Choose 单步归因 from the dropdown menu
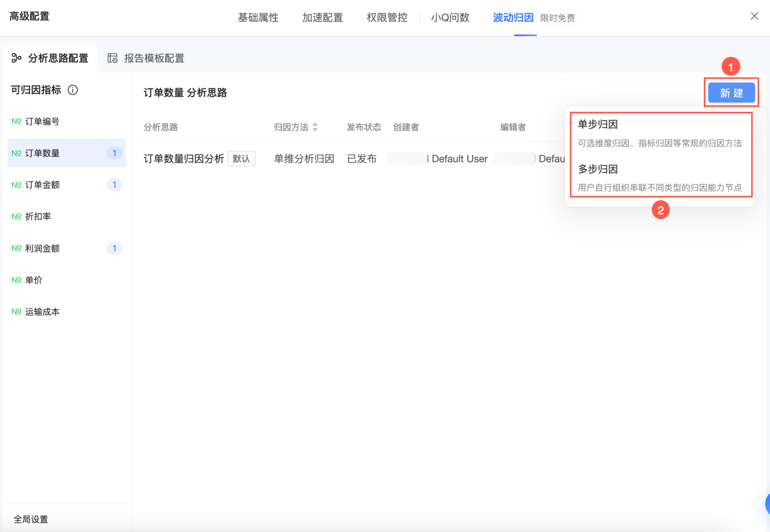 coord(598,125)
